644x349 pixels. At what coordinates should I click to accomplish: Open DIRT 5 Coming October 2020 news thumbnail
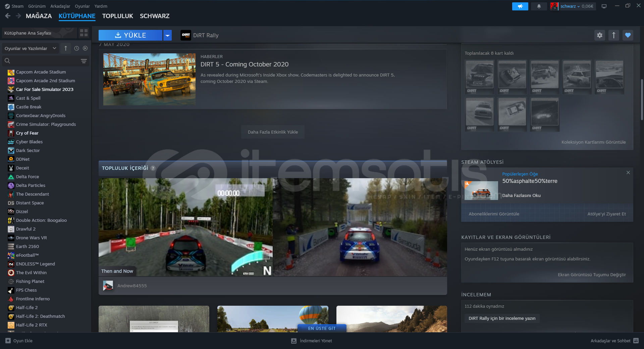149,79
